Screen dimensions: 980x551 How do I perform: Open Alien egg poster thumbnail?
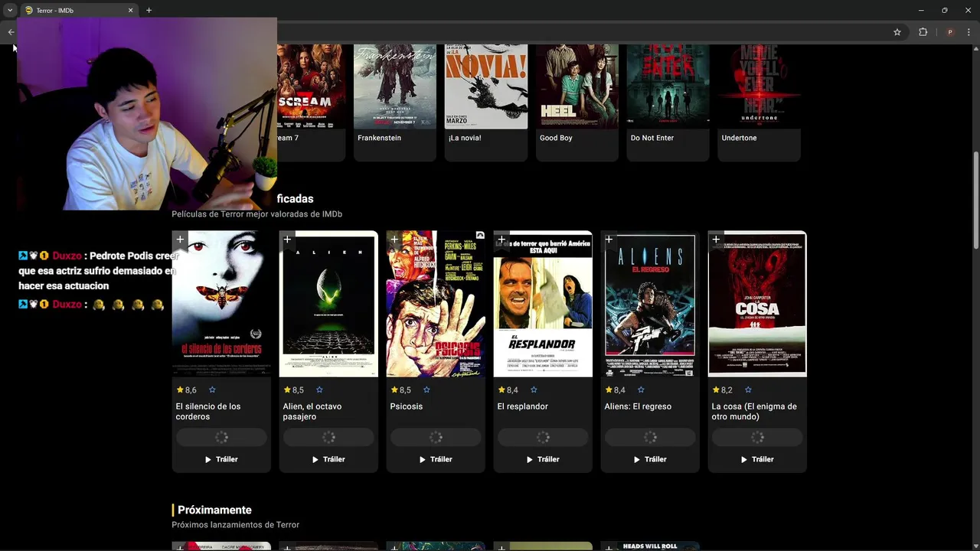[328, 304]
